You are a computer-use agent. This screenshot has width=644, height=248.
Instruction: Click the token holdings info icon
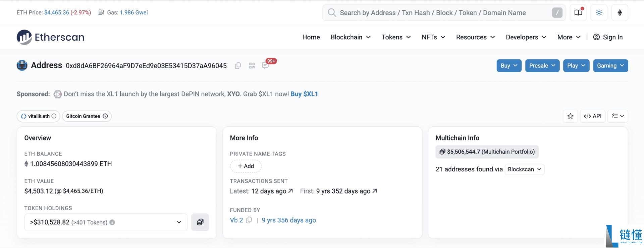click(x=112, y=222)
